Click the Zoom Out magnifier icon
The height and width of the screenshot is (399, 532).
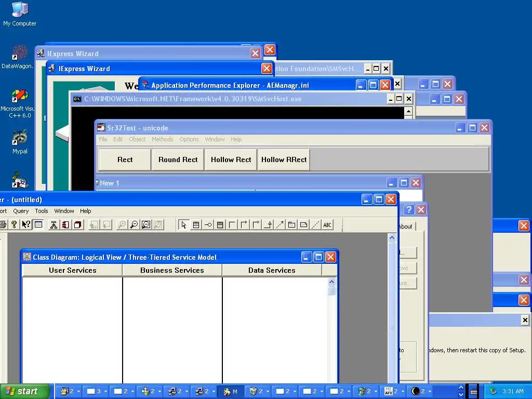[x=134, y=224]
